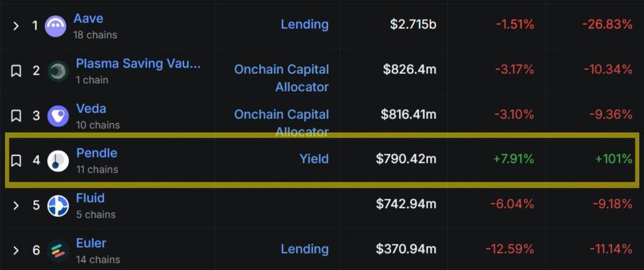
Task: Click the Aave protocol logo icon
Action: [56, 26]
